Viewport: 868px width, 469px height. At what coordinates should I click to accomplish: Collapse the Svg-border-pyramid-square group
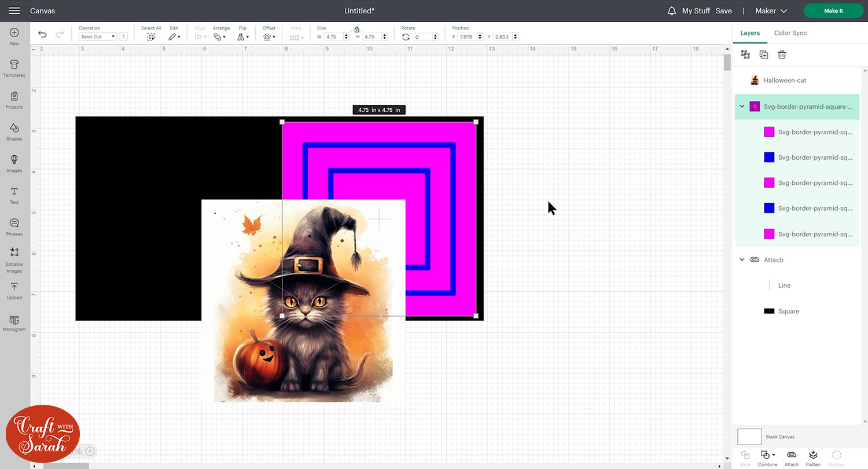point(742,107)
